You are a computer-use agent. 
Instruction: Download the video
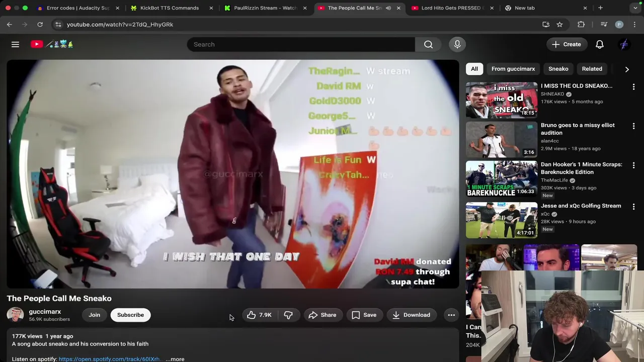[412, 315]
